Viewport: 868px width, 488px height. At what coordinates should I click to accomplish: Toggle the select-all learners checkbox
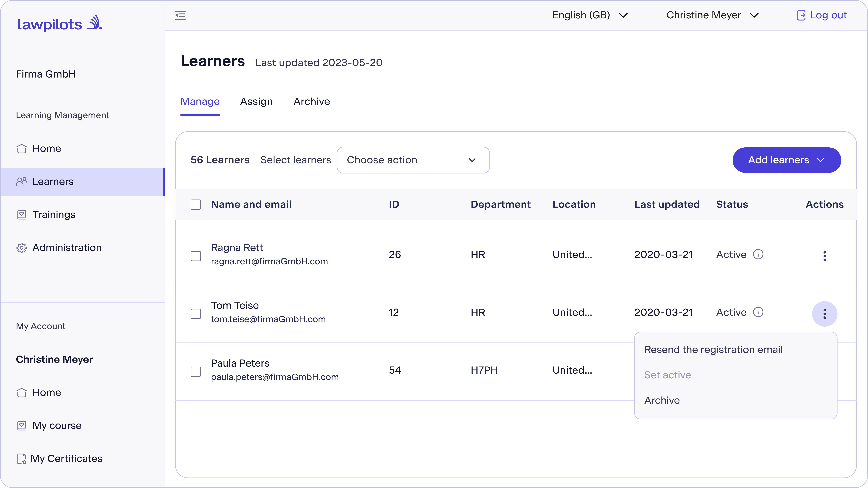pyautogui.click(x=195, y=205)
